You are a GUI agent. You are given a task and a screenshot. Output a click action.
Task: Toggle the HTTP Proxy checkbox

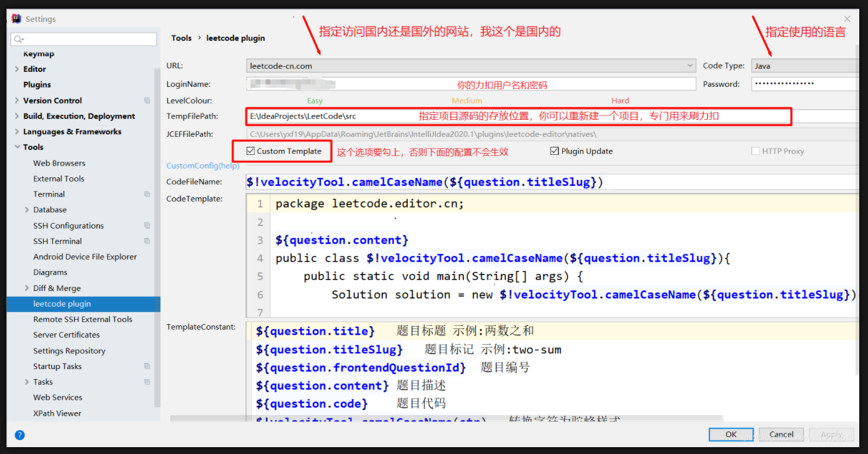coord(756,151)
